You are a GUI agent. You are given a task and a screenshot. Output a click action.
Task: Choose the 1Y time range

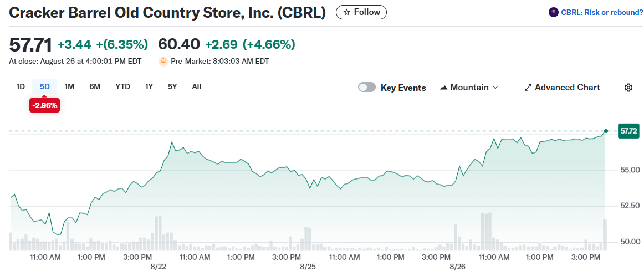click(149, 86)
